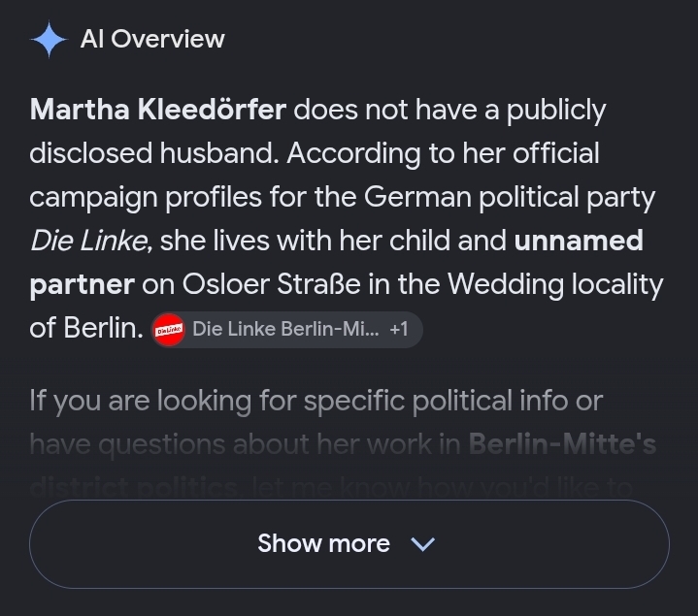Screen dimensions: 698x616
Task: Click the AI Overview heading text
Action: coord(152,39)
